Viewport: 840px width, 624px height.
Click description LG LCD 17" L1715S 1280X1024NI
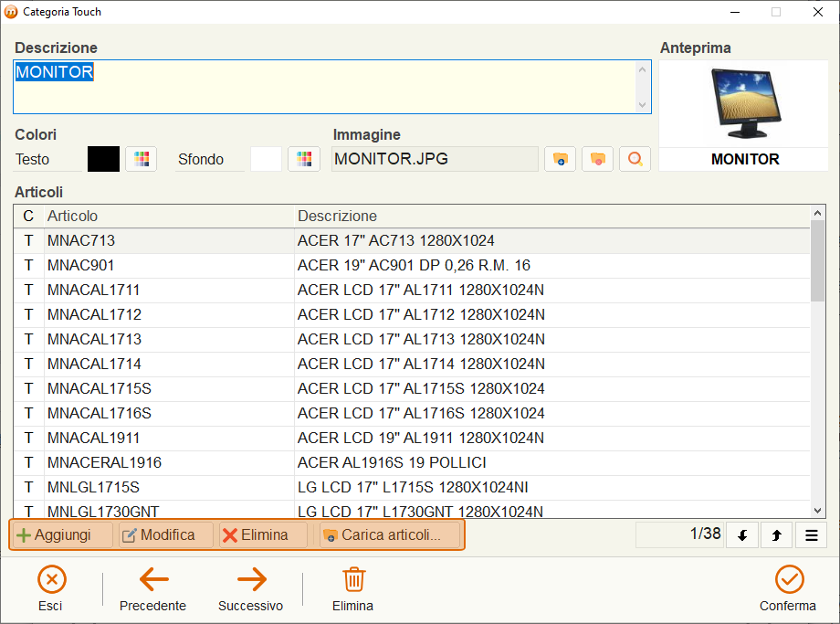[x=413, y=487]
